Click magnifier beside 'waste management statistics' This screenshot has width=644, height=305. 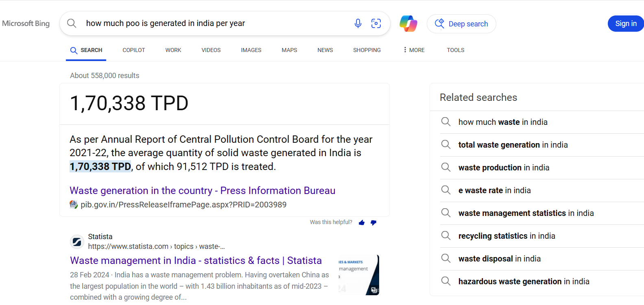click(446, 213)
